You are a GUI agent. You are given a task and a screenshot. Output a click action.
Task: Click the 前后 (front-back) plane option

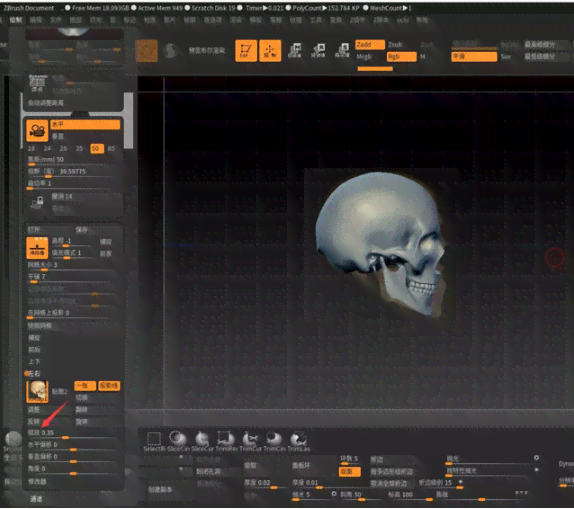point(34,350)
